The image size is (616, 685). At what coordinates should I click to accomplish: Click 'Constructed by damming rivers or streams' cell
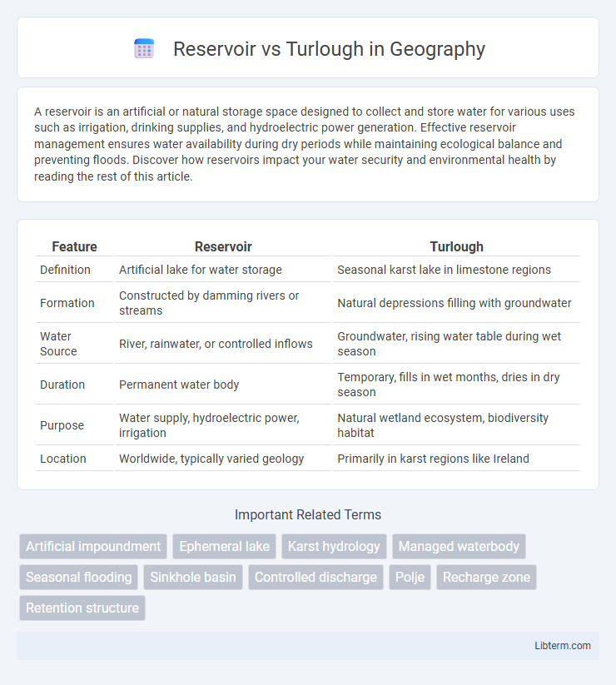point(223,303)
